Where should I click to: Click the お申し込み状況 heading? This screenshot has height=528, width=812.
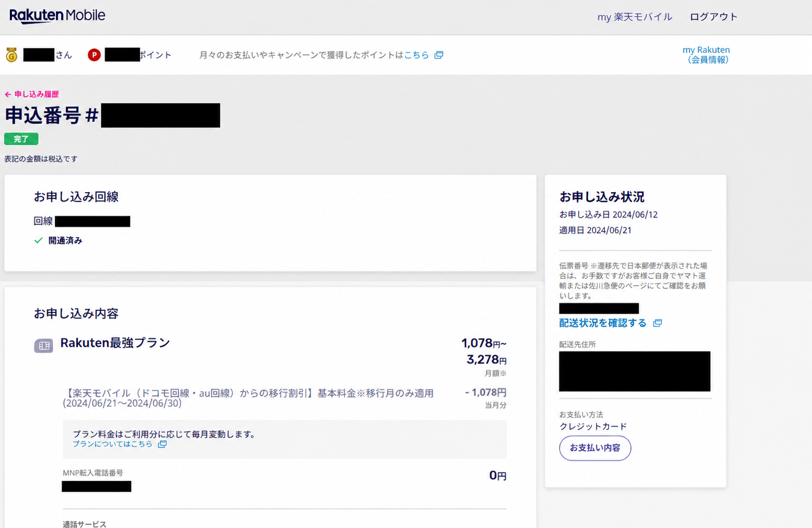pyautogui.click(x=602, y=197)
